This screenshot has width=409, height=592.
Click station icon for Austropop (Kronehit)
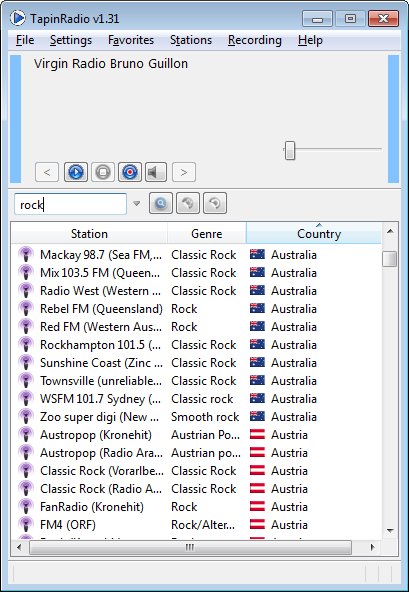tap(26, 435)
